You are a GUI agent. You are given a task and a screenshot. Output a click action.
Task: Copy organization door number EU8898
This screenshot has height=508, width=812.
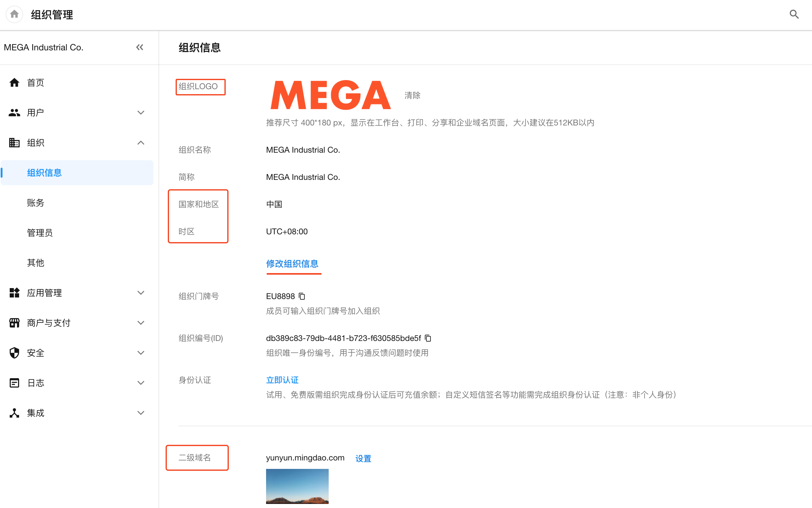coord(302,296)
